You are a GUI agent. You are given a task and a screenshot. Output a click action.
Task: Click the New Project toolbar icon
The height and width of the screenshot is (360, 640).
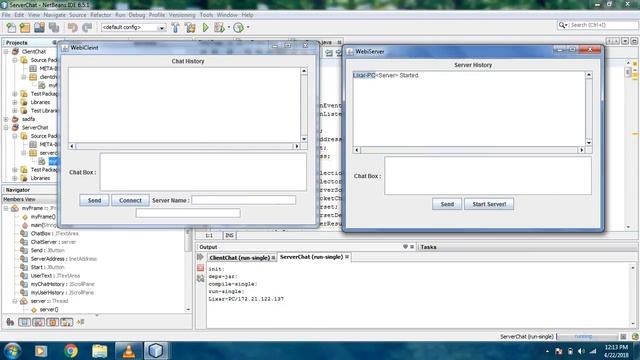pyautogui.click(x=25, y=27)
